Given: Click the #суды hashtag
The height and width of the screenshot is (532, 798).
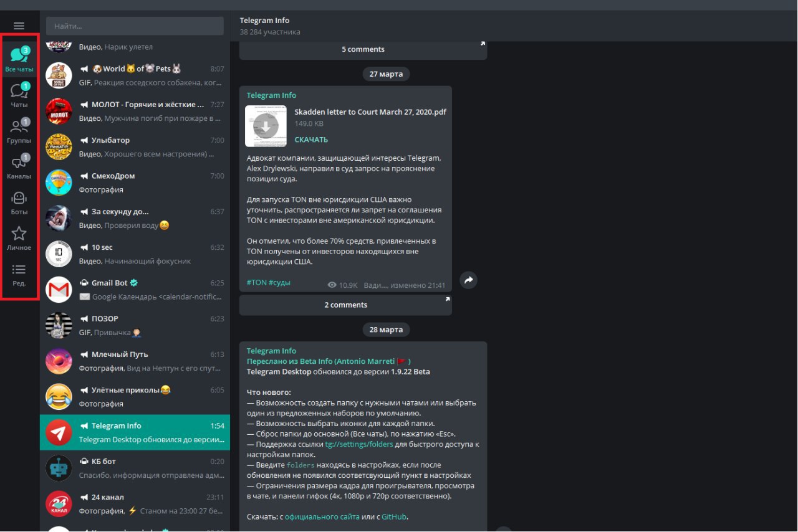Looking at the screenshot, I should coord(279,283).
